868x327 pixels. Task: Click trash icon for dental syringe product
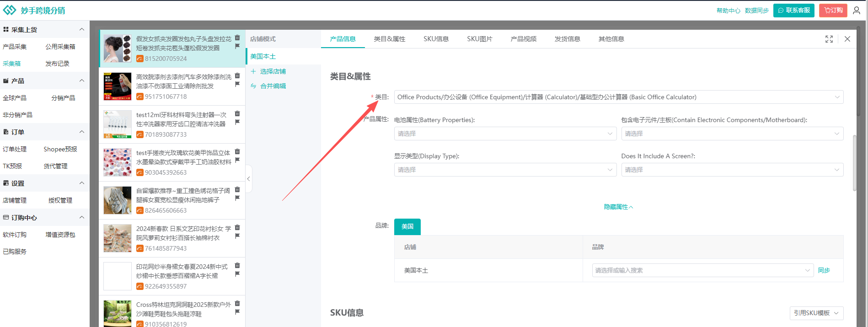point(237,113)
